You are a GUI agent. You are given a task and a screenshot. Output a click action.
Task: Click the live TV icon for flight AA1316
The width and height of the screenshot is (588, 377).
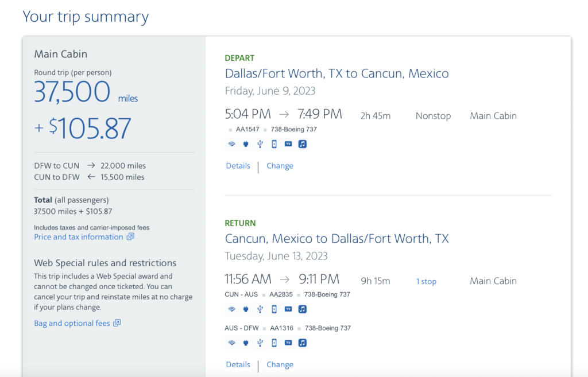tap(288, 343)
